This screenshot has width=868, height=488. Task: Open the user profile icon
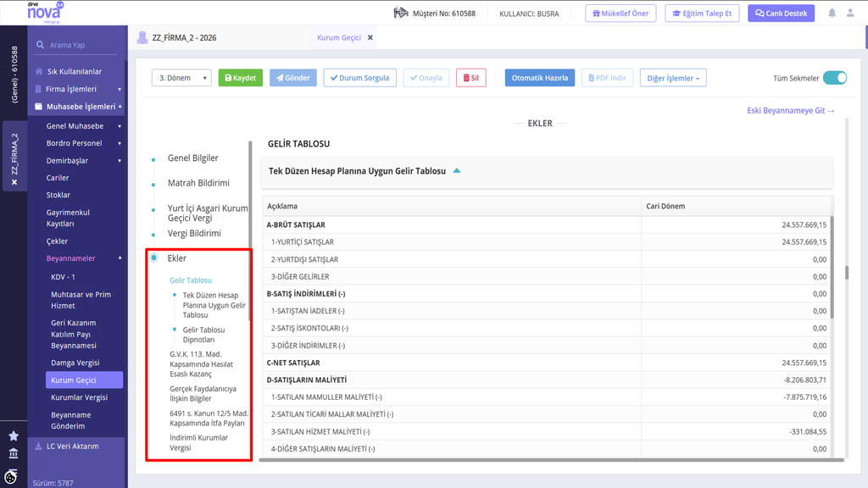(850, 13)
